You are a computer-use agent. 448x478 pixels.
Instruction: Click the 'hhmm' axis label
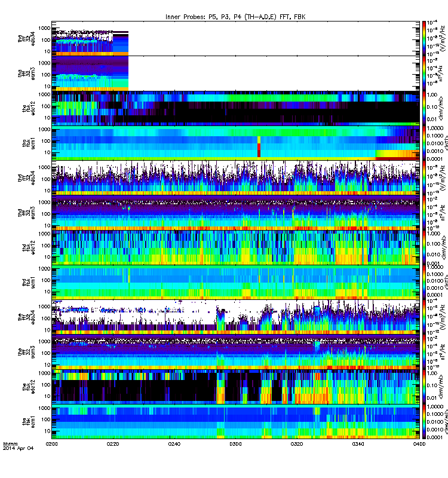point(10,444)
